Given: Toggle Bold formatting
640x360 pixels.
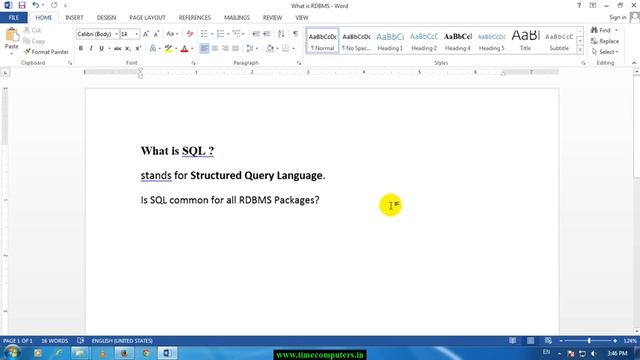Looking at the screenshot, I should click(x=81, y=49).
